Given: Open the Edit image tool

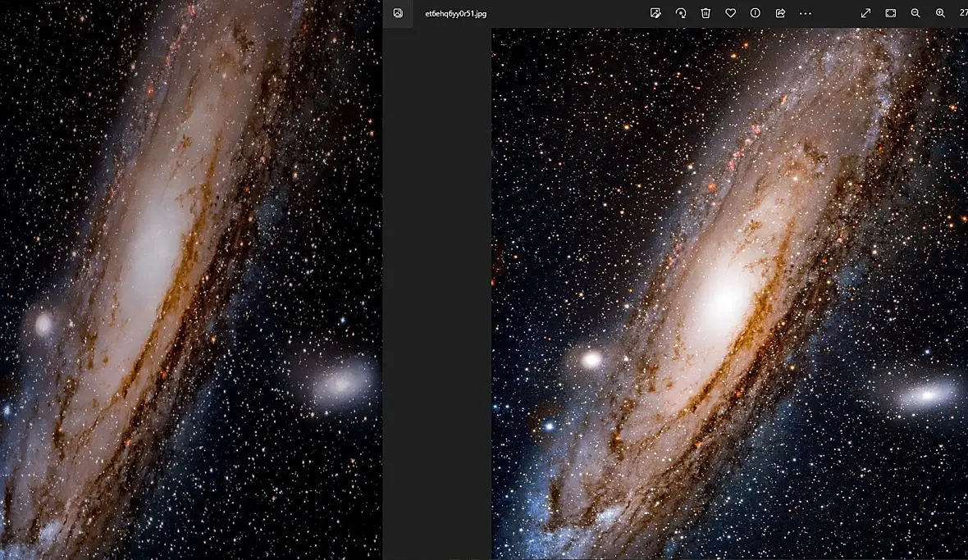Looking at the screenshot, I should pos(655,13).
